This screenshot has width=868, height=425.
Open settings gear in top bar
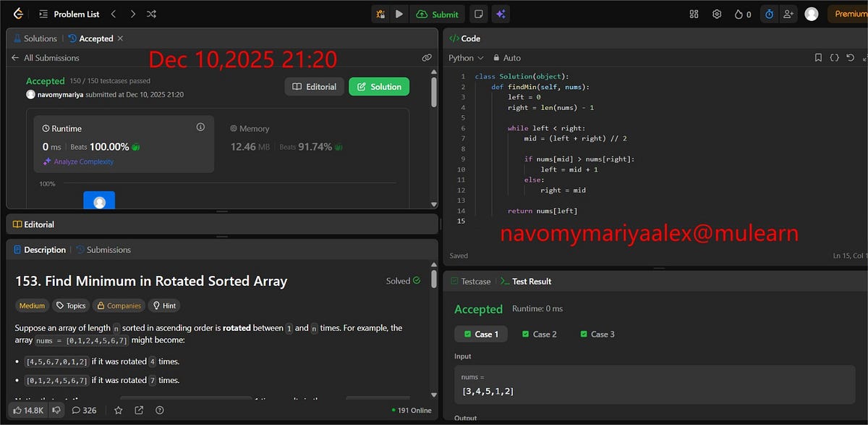(717, 14)
